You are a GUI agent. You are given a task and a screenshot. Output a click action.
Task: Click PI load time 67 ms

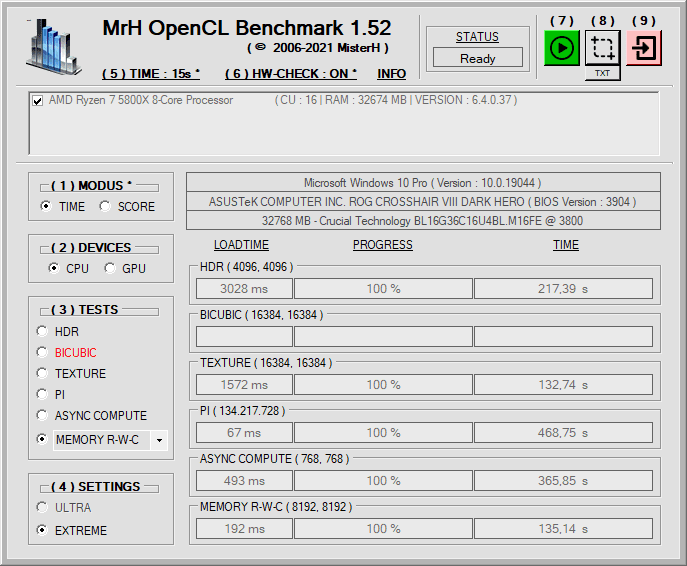pos(244,433)
